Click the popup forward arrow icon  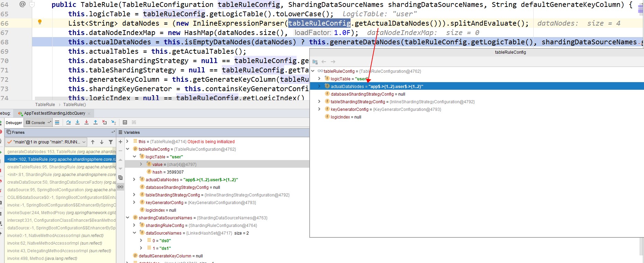point(333,62)
